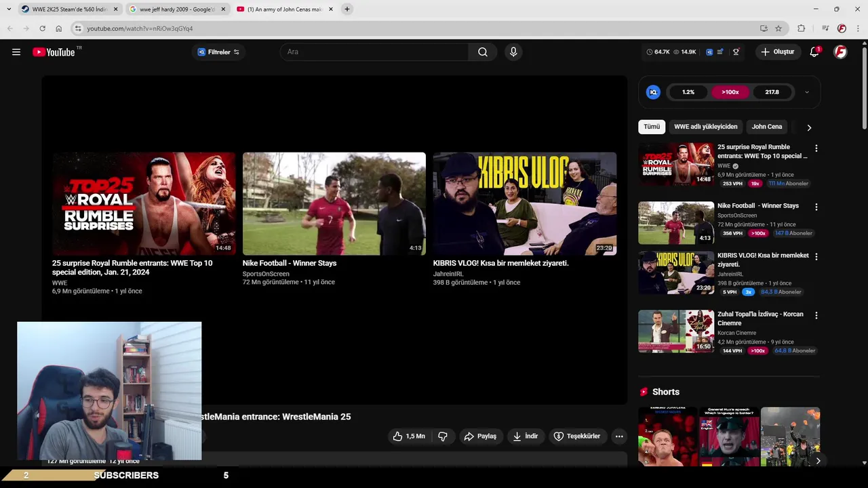Viewport: 868px width, 488px height.
Task: Reload the page
Action: pos(42,28)
